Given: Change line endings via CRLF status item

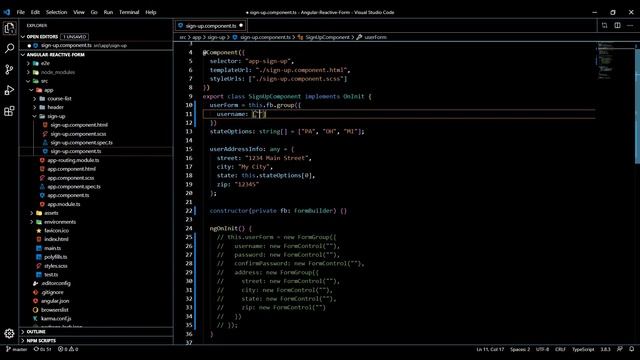Looking at the screenshot, I should point(560,349).
